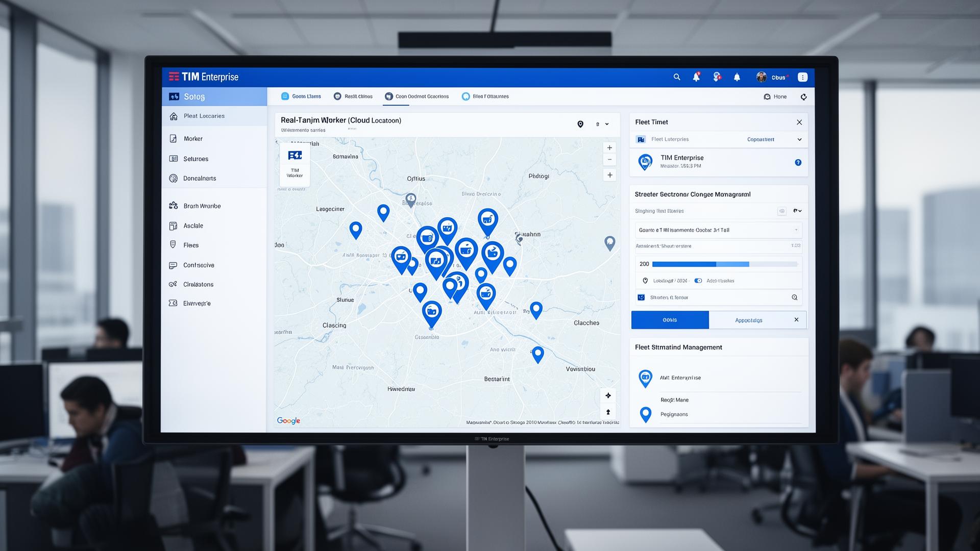The image size is (980, 551).
Task: Click the Hone button
Action: click(x=775, y=97)
